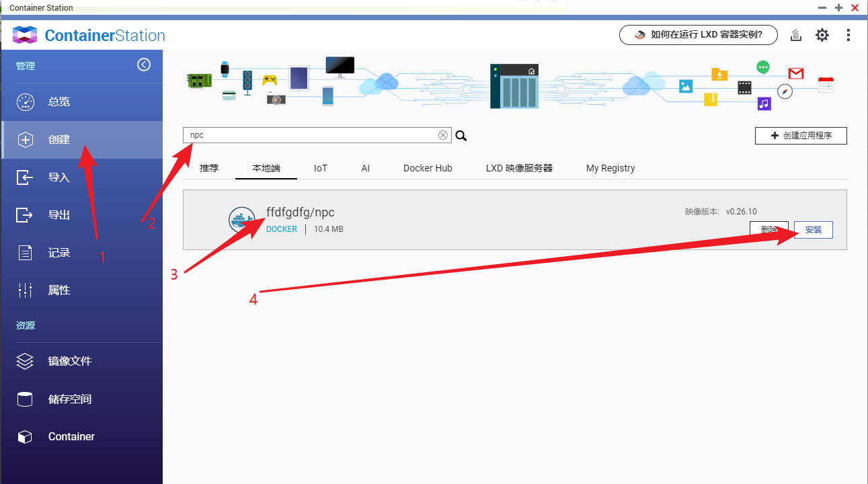Screen dimensions: 868x484
Task: Click the camera banner icon
Action: point(276,99)
